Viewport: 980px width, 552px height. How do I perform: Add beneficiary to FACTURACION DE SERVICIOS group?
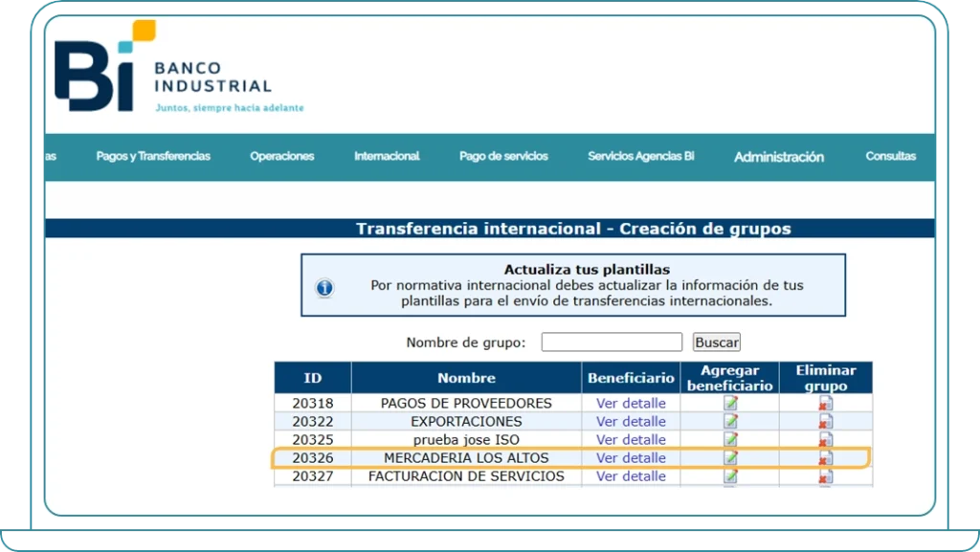point(729,475)
